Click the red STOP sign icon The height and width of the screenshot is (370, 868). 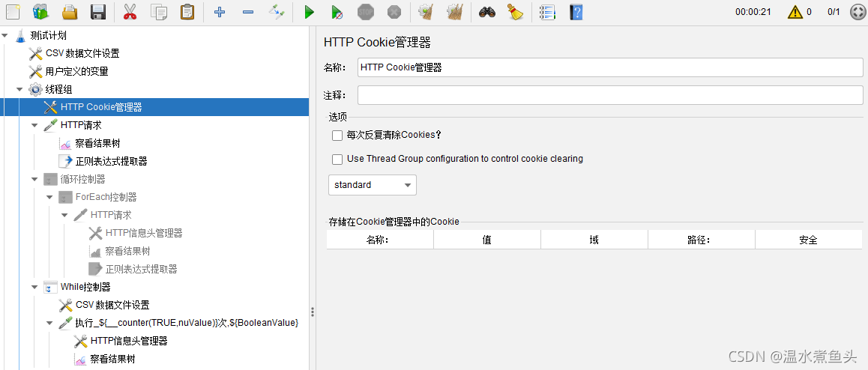(x=366, y=11)
